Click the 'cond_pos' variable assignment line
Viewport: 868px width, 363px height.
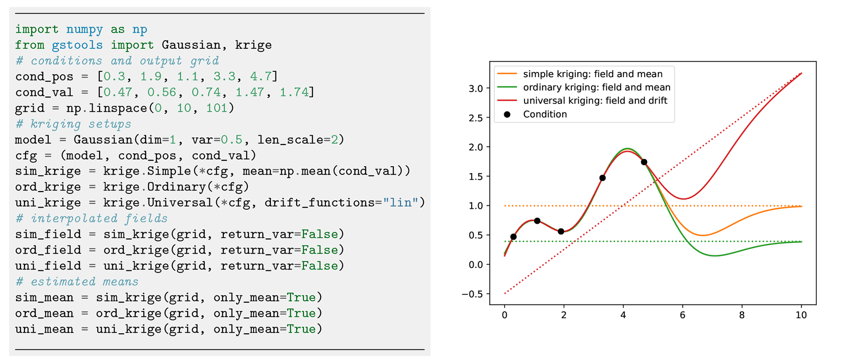click(x=146, y=77)
